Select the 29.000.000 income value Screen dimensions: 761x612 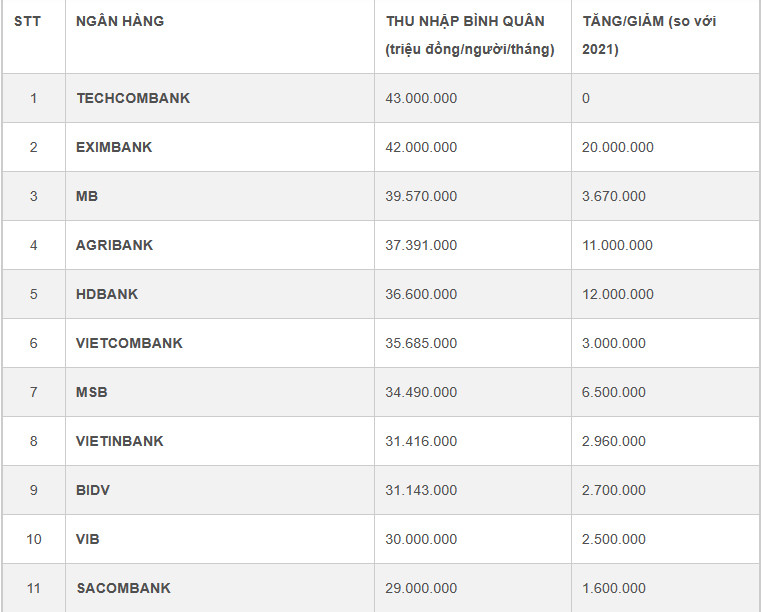click(x=421, y=588)
